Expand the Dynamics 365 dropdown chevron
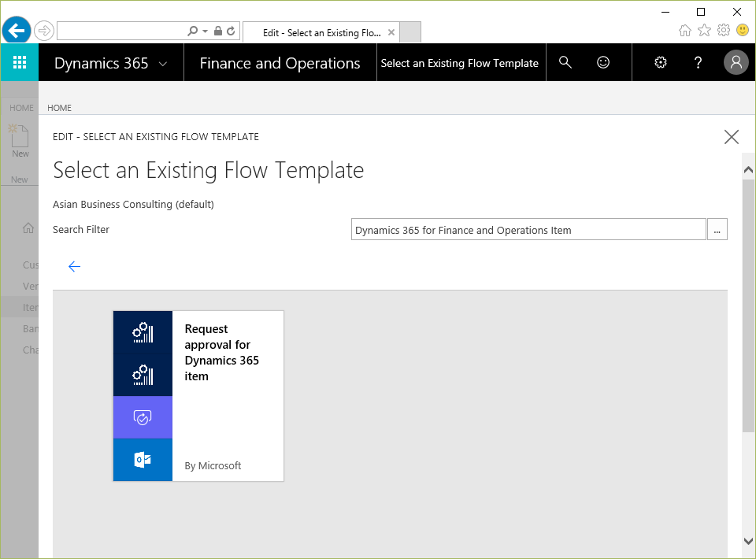This screenshot has width=756, height=559. [163, 64]
